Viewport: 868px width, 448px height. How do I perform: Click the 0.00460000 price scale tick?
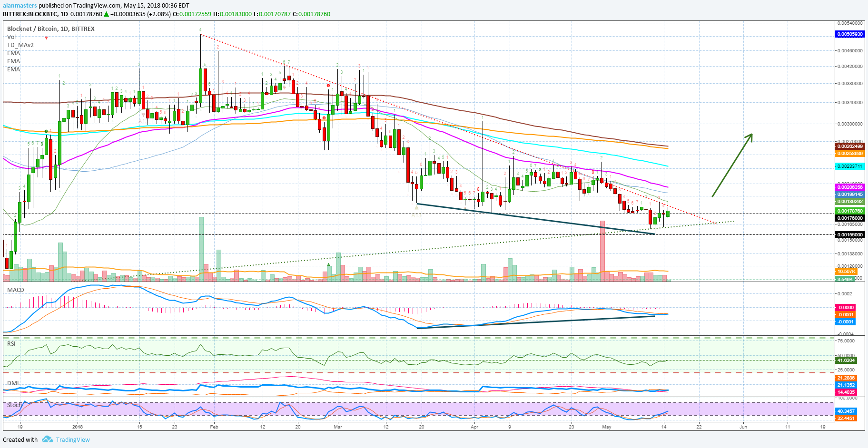click(850, 50)
